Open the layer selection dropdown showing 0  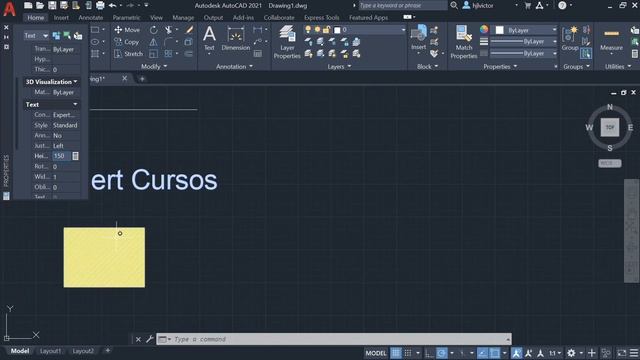tap(370, 30)
